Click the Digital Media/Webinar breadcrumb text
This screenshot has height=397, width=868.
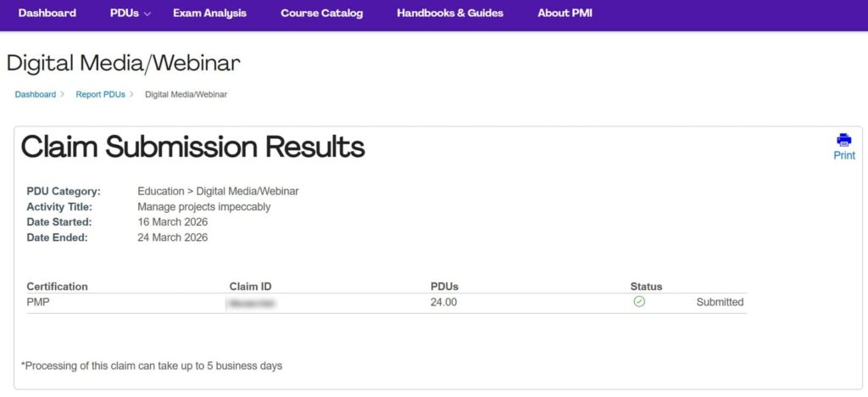186,94
